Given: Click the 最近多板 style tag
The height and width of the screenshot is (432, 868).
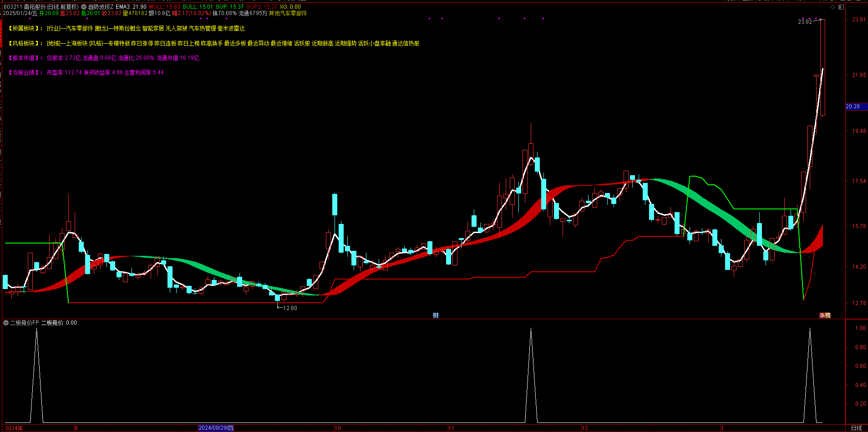Looking at the screenshot, I should pyautogui.click(x=235, y=43).
